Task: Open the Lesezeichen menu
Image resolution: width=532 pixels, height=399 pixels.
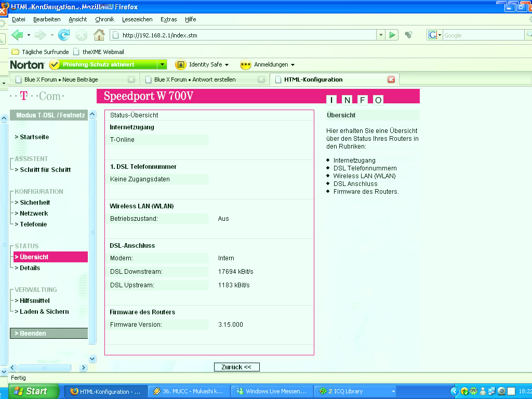Action: click(137, 19)
